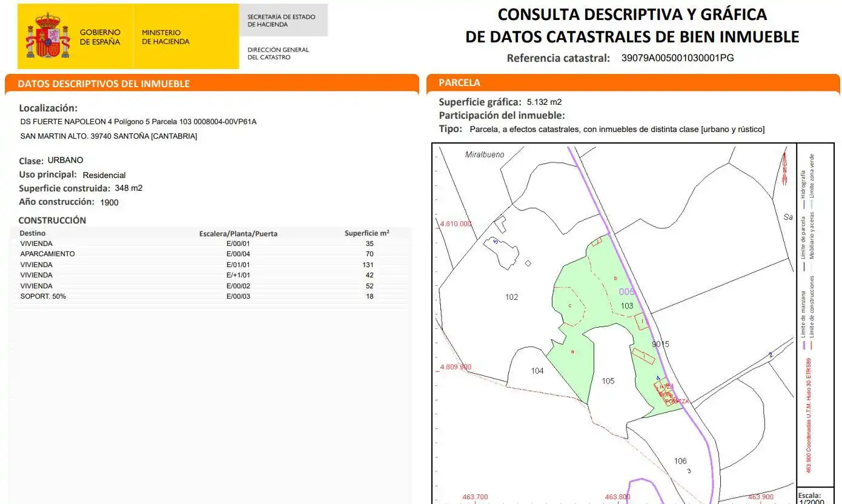This screenshot has height=504, width=842.
Task: Click the cadastral reference number 39079A005001030001PG
Action: pyautogui.click(x=678, y=58)
